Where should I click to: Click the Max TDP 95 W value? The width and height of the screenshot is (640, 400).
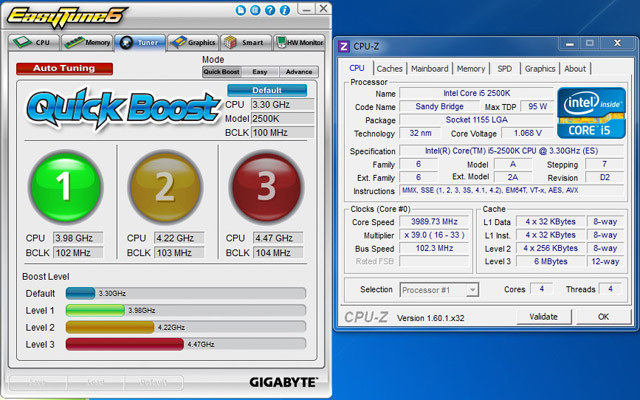[x=537, y=107]
